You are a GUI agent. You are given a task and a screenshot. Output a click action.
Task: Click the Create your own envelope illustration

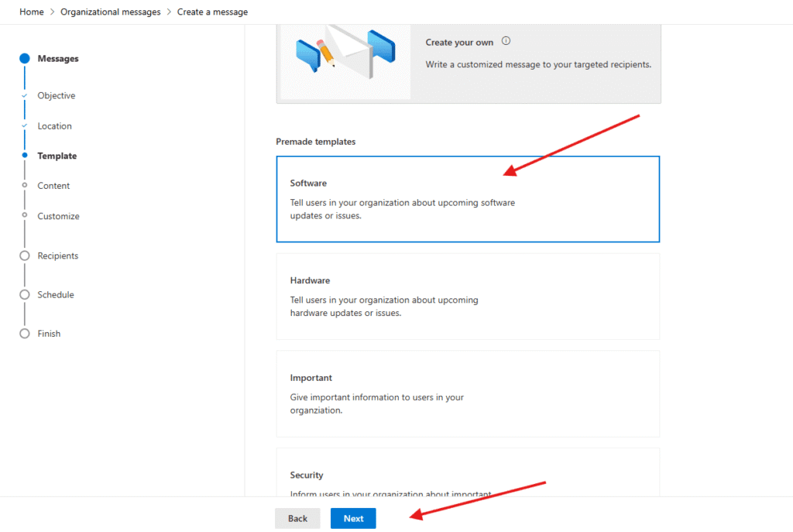pos(345,53)
